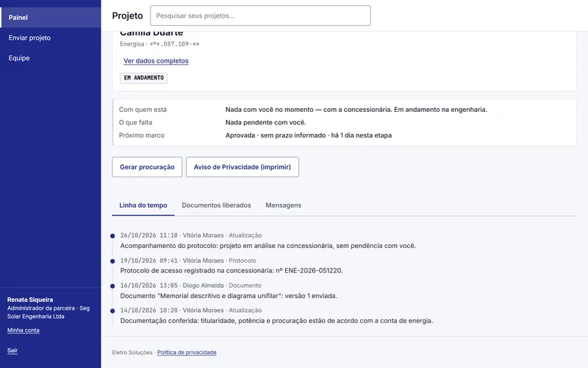Select the 'Aprovada · sem prazo informado' text
The width and height of the screenshot is (588, 368).
(276, 135)
